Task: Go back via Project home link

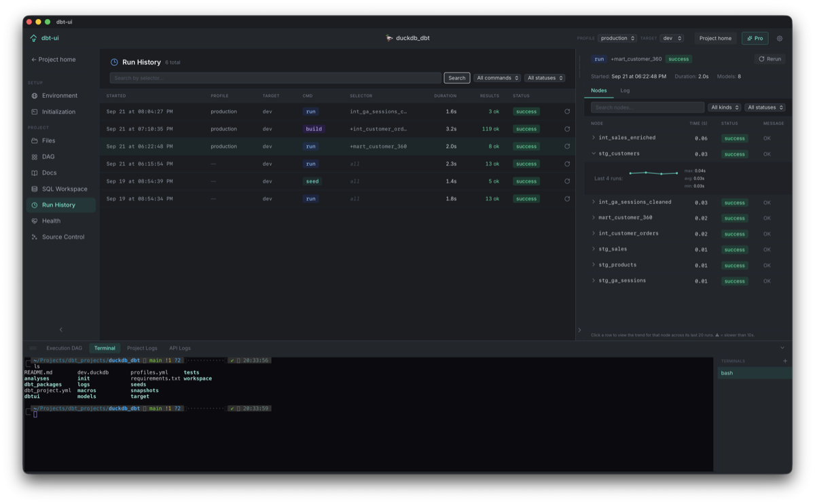Action: 54,60
